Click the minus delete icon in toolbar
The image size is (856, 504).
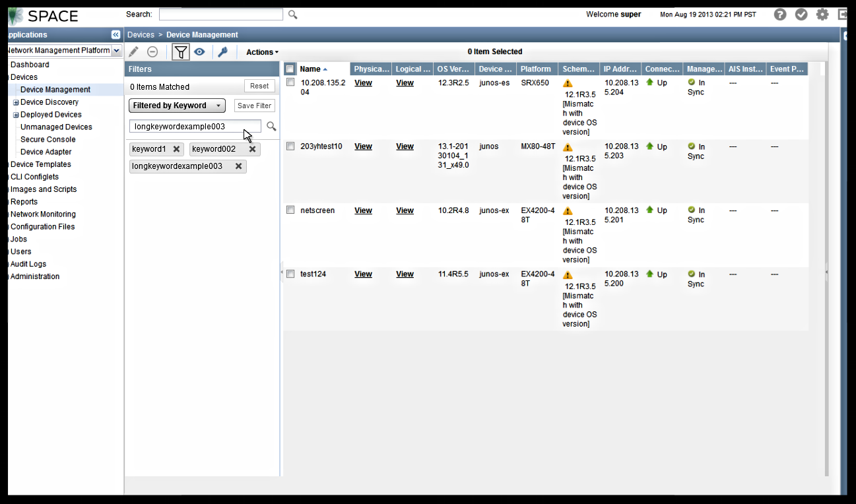tap(152, 51)
